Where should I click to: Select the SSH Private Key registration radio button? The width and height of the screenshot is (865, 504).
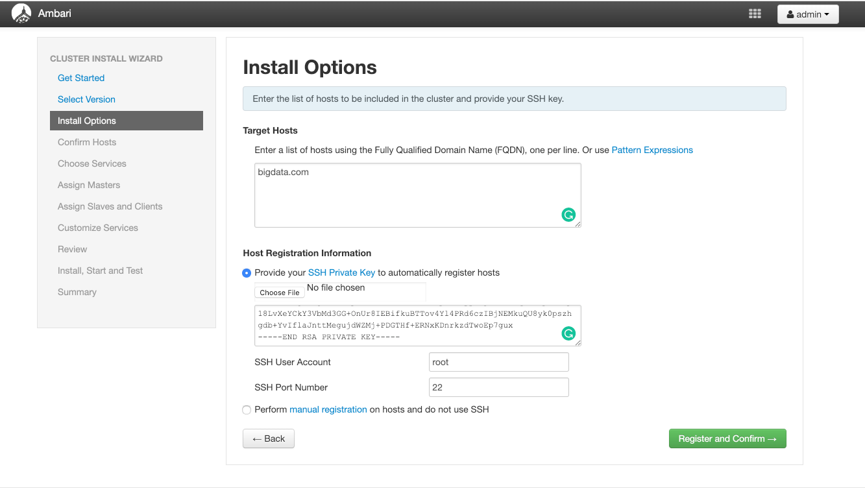[247, 273]
